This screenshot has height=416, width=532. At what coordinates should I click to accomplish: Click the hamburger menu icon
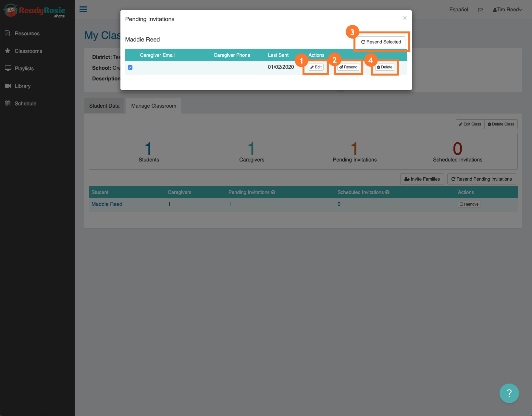click(83, 9)
